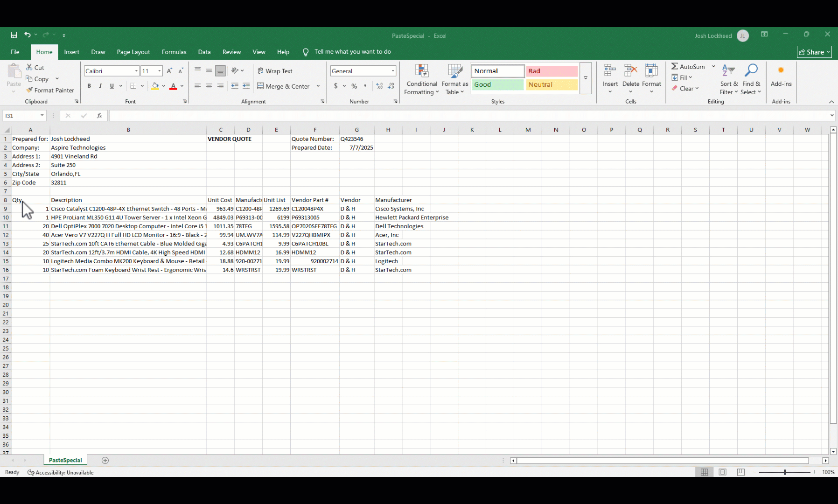
Task: Expand the Name Box dropdown arrow
Action: click(x=42, y=116)
